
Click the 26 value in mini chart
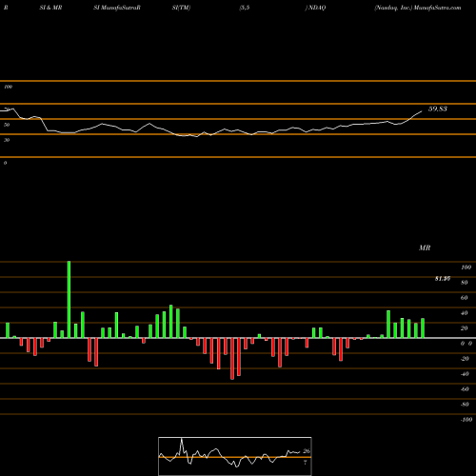pos(307,451)
